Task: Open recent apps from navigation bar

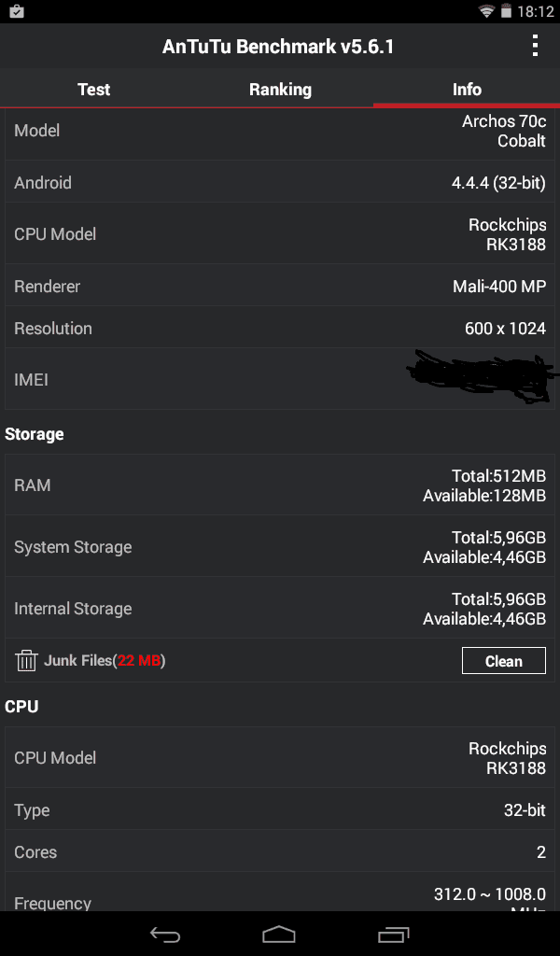Action: pos(394,935)
